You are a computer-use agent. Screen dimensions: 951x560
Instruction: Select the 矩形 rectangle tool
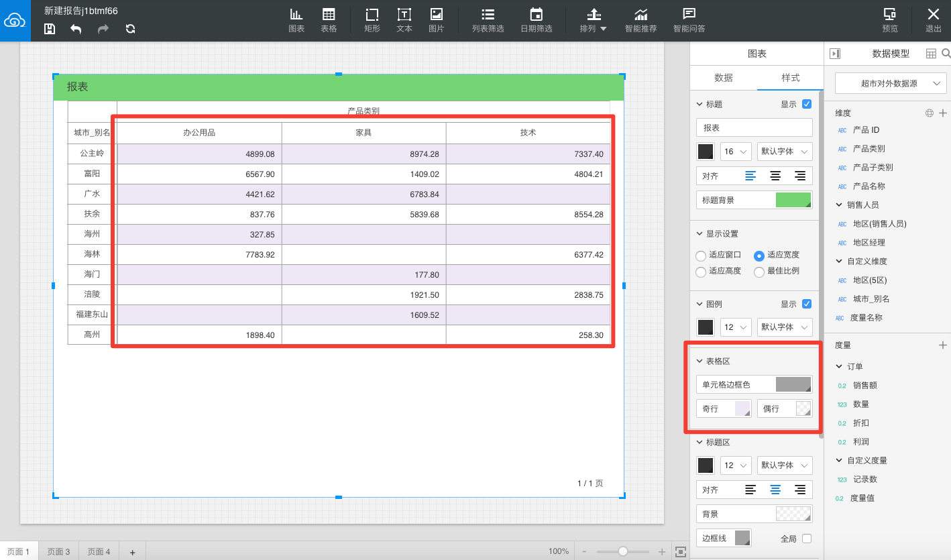click(x=372, y=20)
